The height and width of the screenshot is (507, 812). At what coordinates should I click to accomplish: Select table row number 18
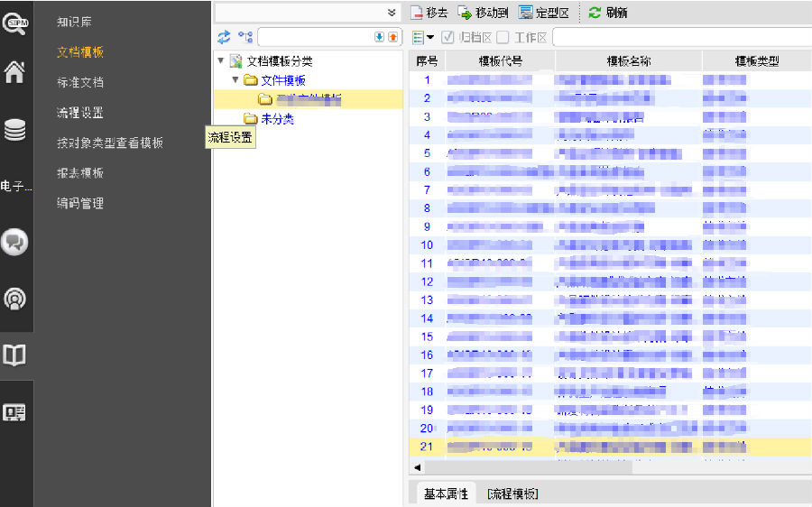click(611, 392)
